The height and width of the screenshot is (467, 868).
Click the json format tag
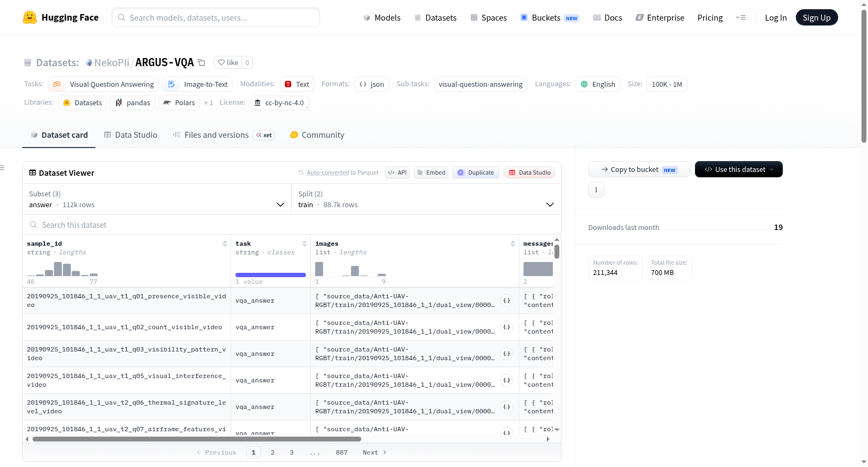[x=372, y=84]
